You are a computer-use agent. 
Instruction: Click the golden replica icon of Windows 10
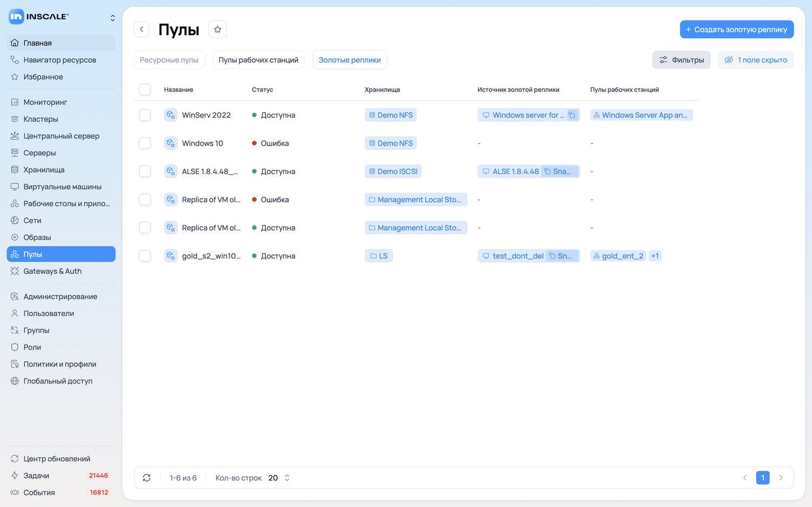(171, 143)
